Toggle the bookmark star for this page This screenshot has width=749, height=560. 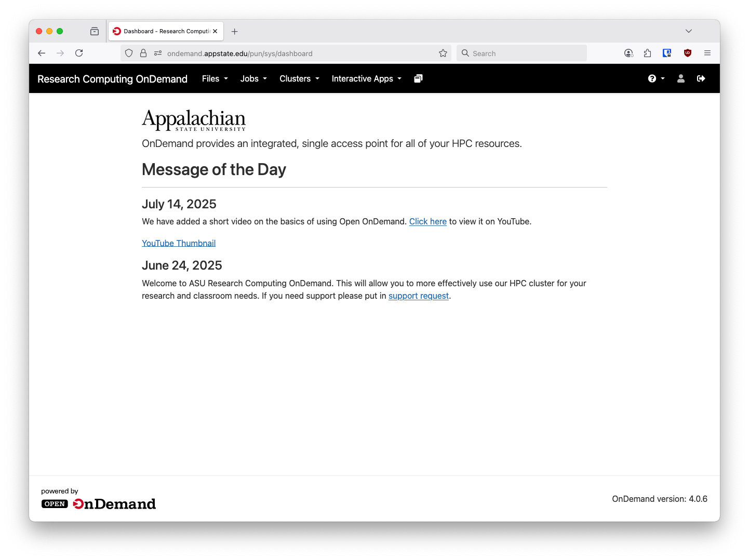point(443,53)
